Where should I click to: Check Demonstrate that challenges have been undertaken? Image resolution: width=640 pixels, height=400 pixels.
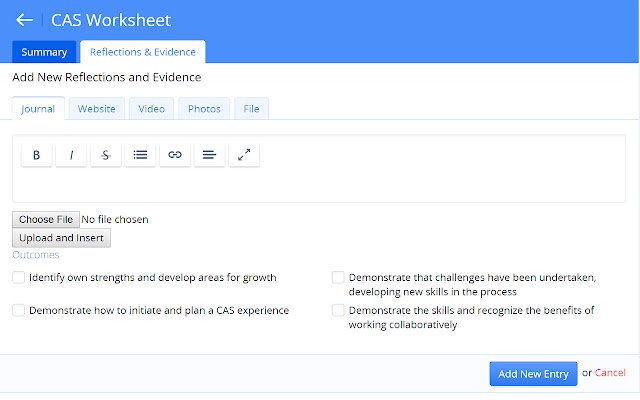click(338, 277)
